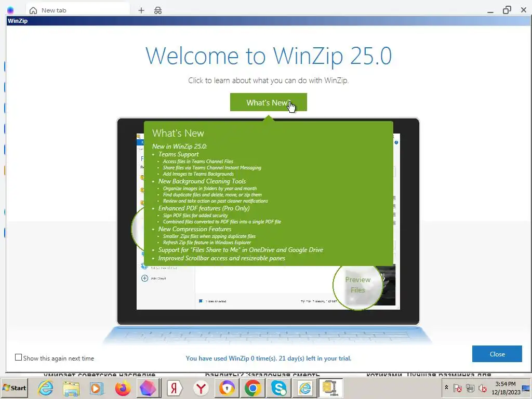Click the Preview Files circle

pyautogui.click(x=357, y=285)
